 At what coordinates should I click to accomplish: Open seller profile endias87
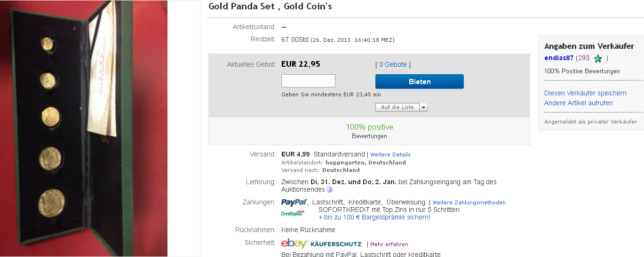pos(559,58)
